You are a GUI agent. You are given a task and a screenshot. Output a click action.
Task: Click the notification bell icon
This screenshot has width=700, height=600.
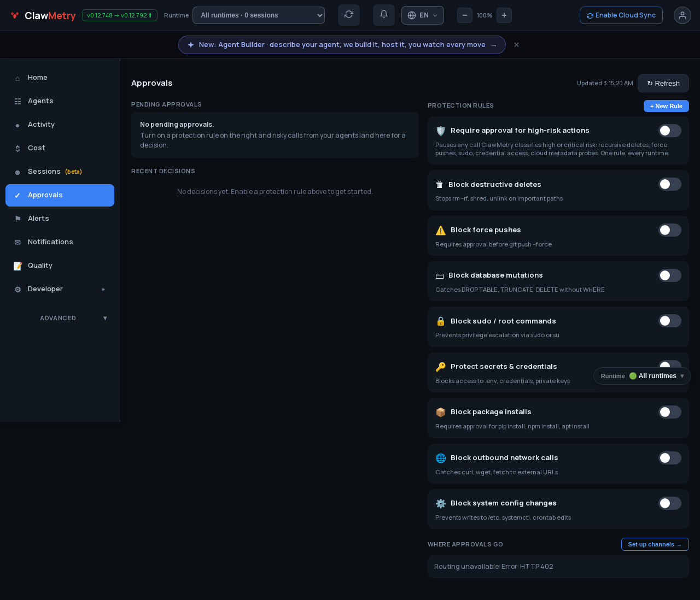pos(384,15)
